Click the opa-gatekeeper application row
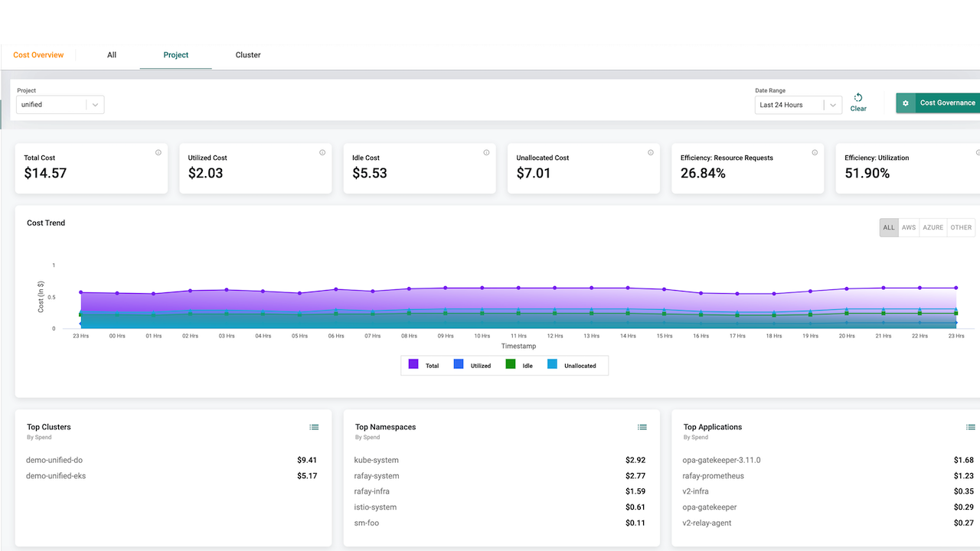 point(828,507)
